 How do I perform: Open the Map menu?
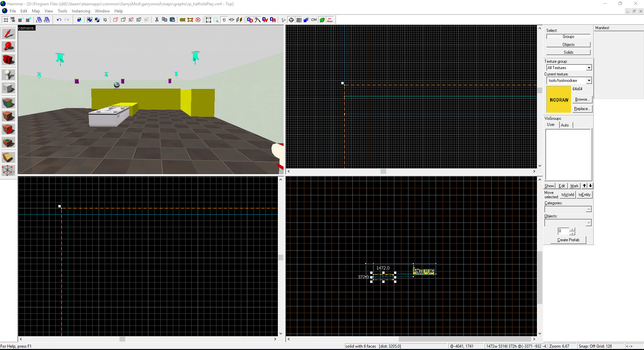click(x=36, y=11)
